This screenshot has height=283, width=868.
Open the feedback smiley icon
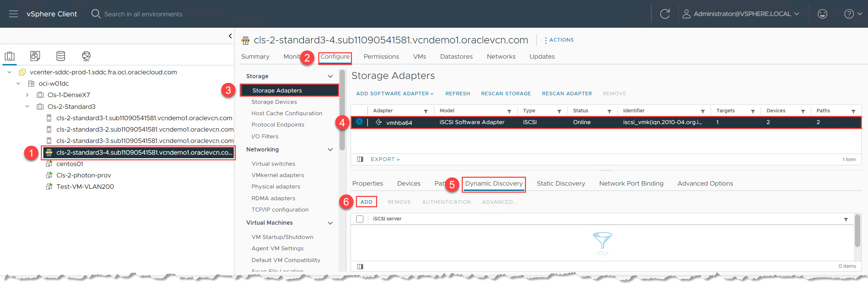[822, 14]
